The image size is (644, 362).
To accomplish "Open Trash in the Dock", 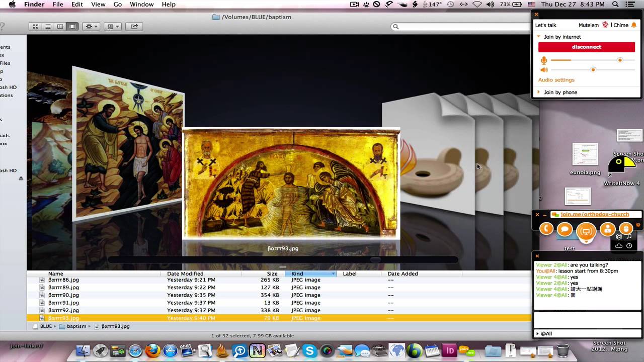I will click(563, 350).
